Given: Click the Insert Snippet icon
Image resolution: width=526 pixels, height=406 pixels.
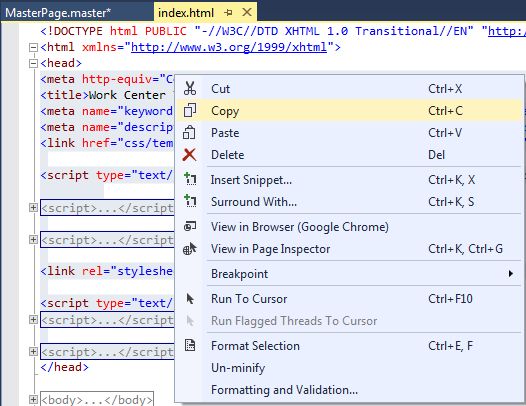Looking at the screenshot, I should pyautogui.click(x=190, y=179).
